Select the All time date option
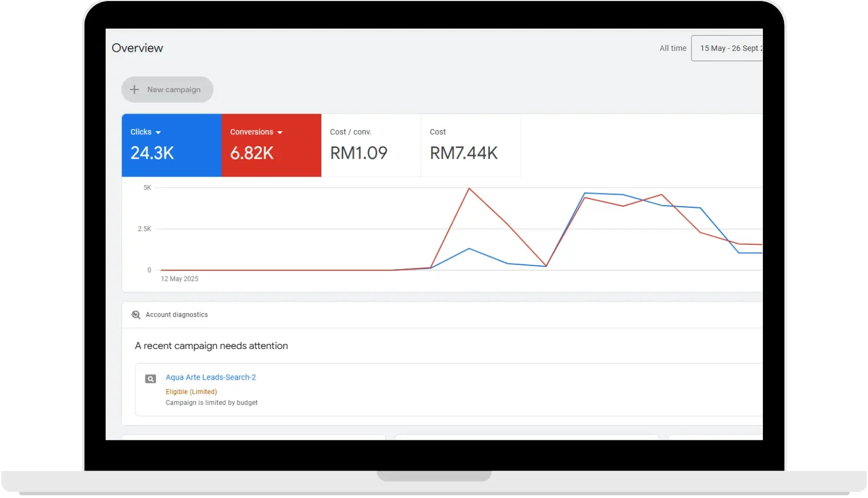This screenshot has width=868, height=498. pos(672,48)
